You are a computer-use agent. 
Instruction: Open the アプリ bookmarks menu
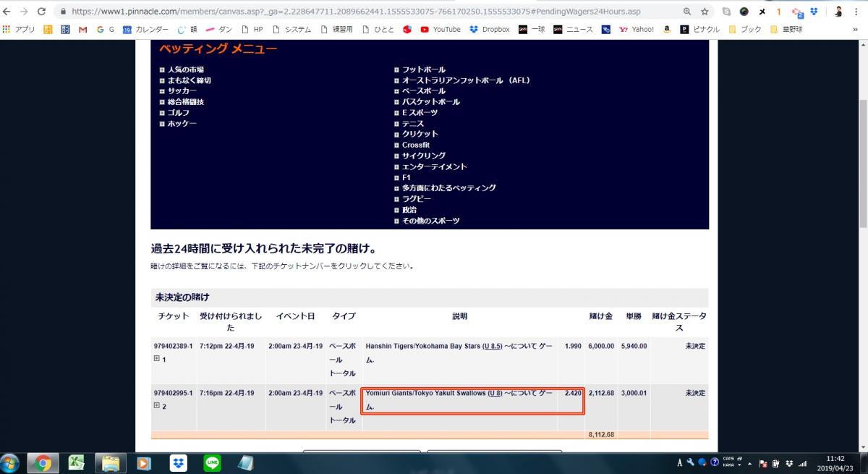[22, 30]
